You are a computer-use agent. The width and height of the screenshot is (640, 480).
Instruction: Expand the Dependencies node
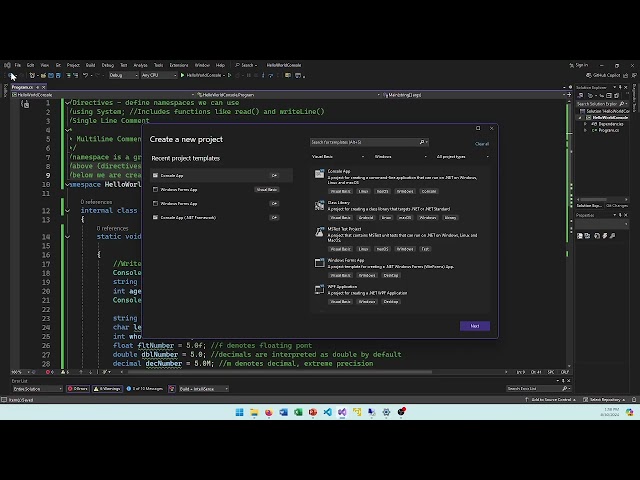[585, 124]
